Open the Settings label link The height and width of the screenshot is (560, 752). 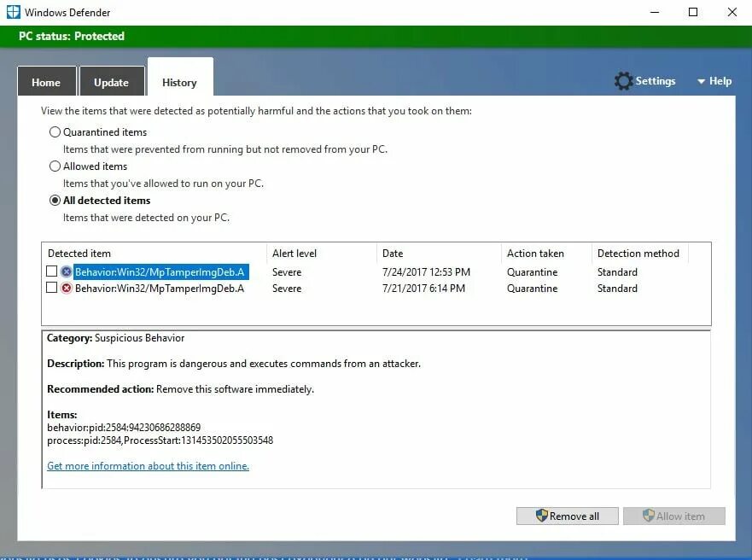(656, 81)
